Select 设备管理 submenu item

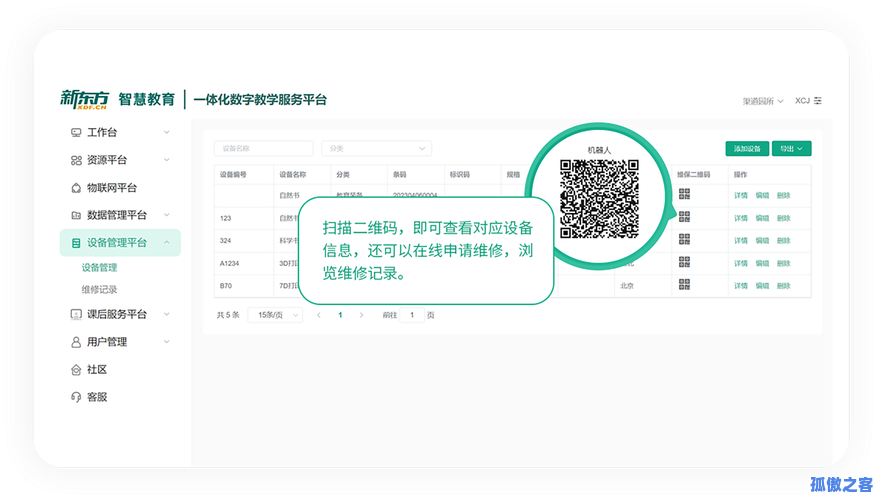tap(99, 268)
